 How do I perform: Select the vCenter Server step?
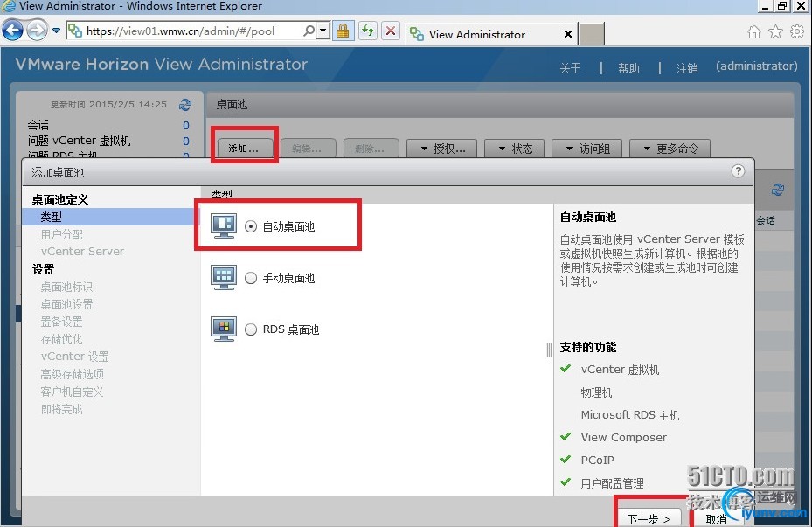click(x=82, y=251)
